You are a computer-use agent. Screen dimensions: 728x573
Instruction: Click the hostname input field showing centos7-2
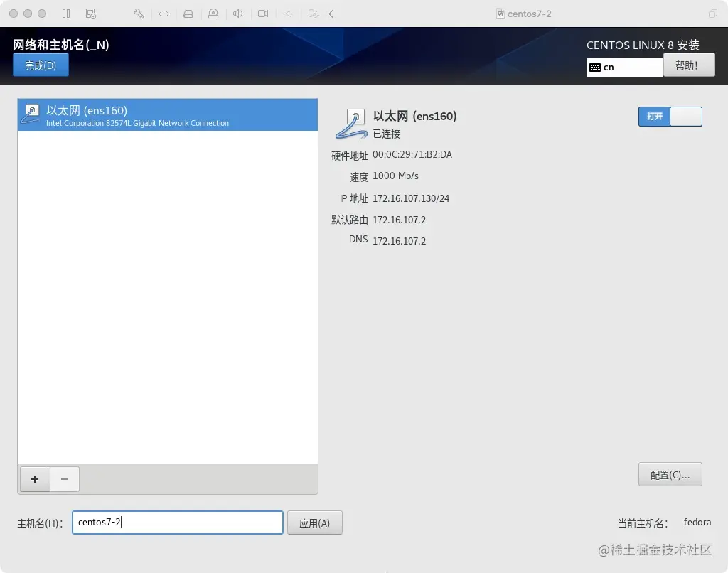tap(177, 522)
